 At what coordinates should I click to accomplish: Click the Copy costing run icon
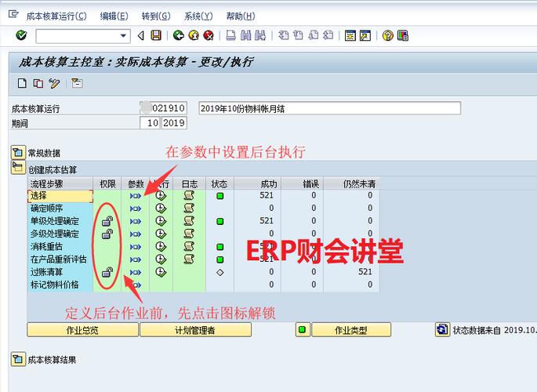(x=38, y=83)
